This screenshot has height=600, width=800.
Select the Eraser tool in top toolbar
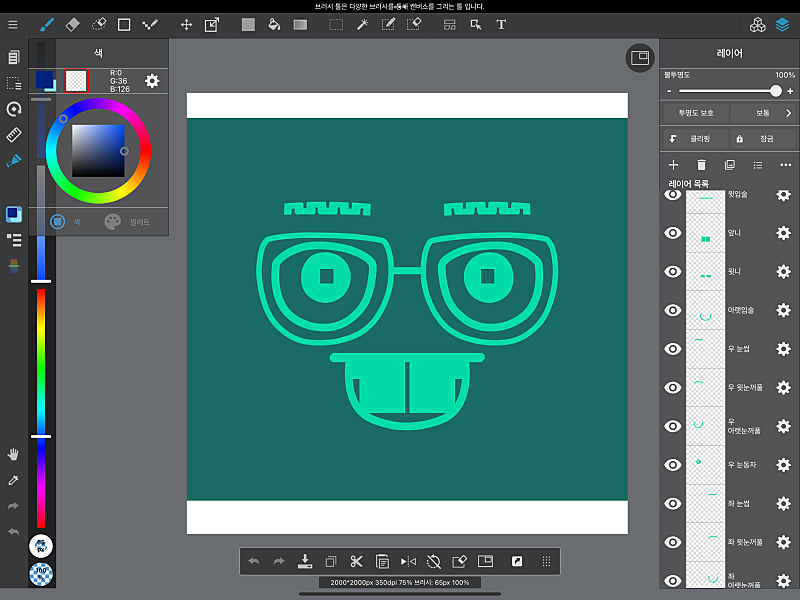pyautogui.click(x=72, y=24)
